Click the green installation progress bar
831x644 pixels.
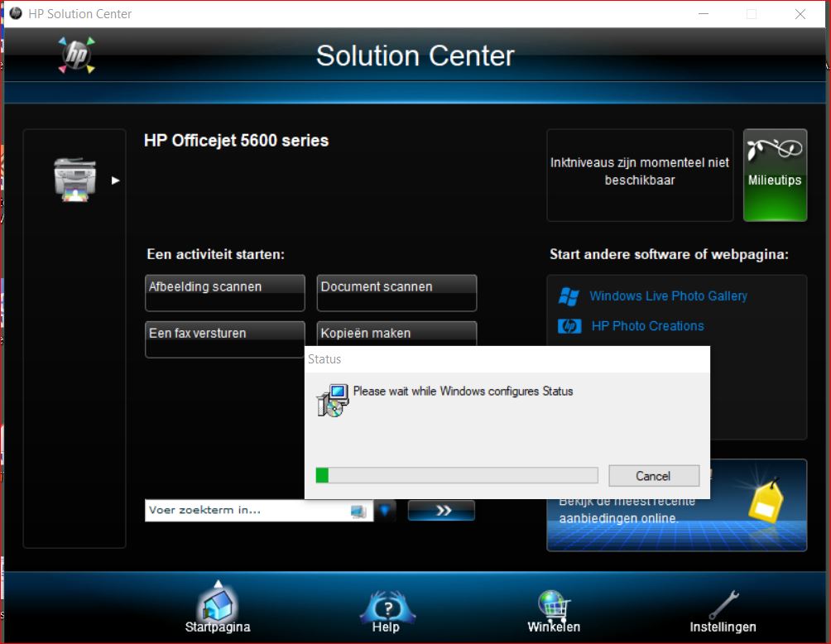[456, 475]
